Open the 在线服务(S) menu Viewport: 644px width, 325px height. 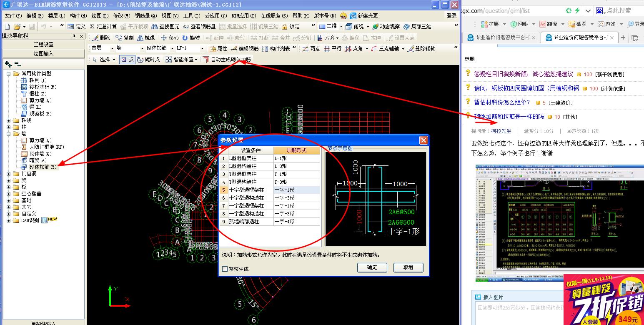pos(274,15)
